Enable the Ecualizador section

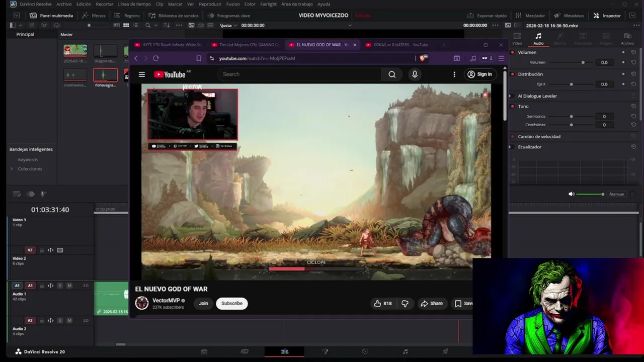[x=513, y=147]
